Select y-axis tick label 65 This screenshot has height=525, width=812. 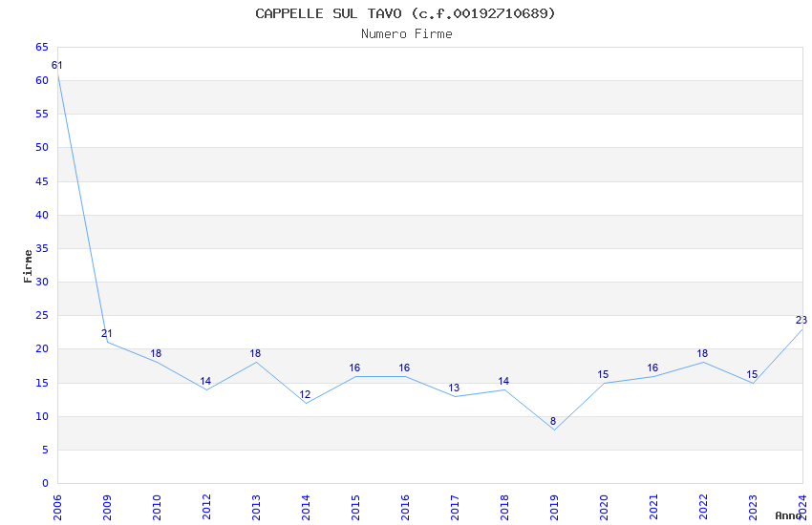tap(42, 47)
